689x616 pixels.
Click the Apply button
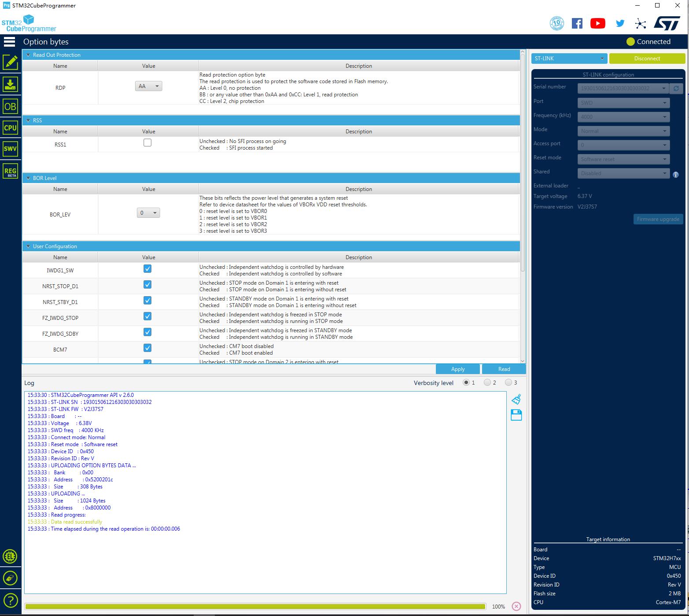(x=458, y=369)
